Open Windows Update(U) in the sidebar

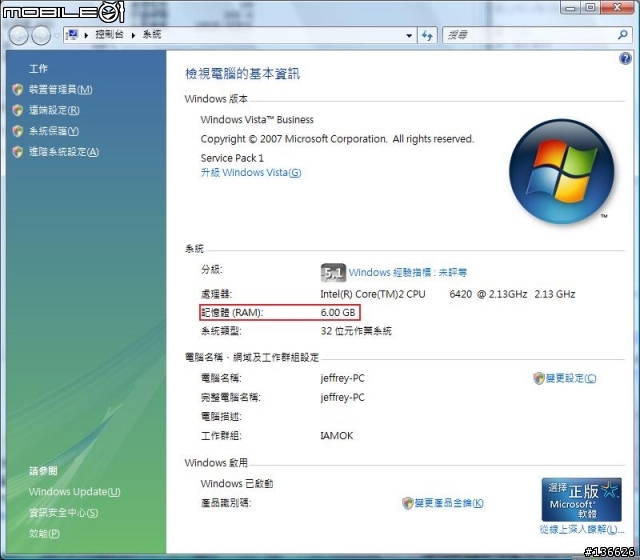(74, 491)
